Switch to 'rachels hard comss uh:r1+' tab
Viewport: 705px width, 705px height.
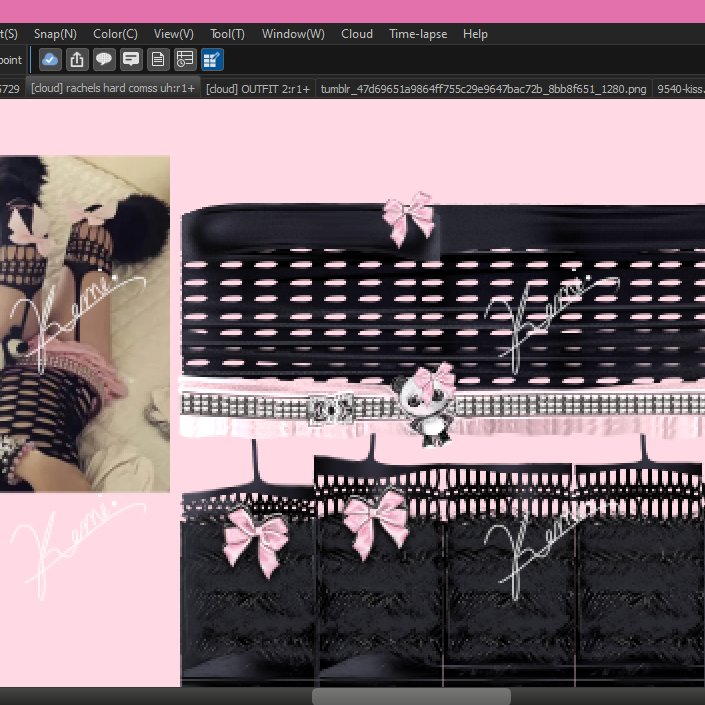click(x=113, y=88)
